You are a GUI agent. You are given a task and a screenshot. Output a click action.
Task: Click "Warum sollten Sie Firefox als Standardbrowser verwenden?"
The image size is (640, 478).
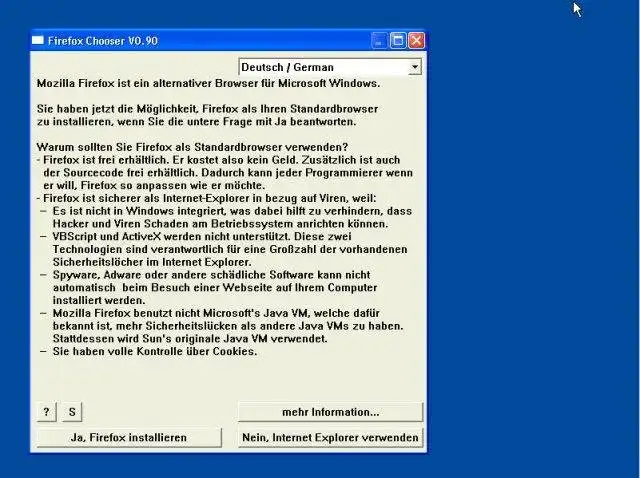point(192,147)
